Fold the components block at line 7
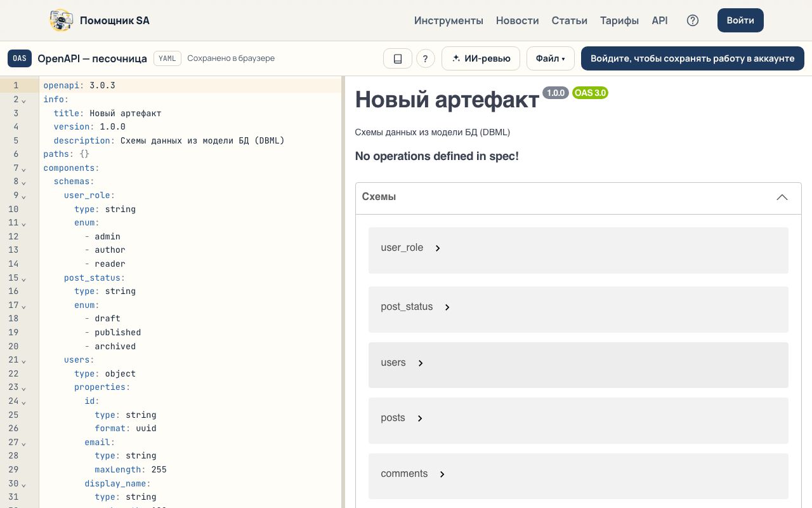Image resolution: width=812 pixels, height=508 pixels. tap(23, 168)
